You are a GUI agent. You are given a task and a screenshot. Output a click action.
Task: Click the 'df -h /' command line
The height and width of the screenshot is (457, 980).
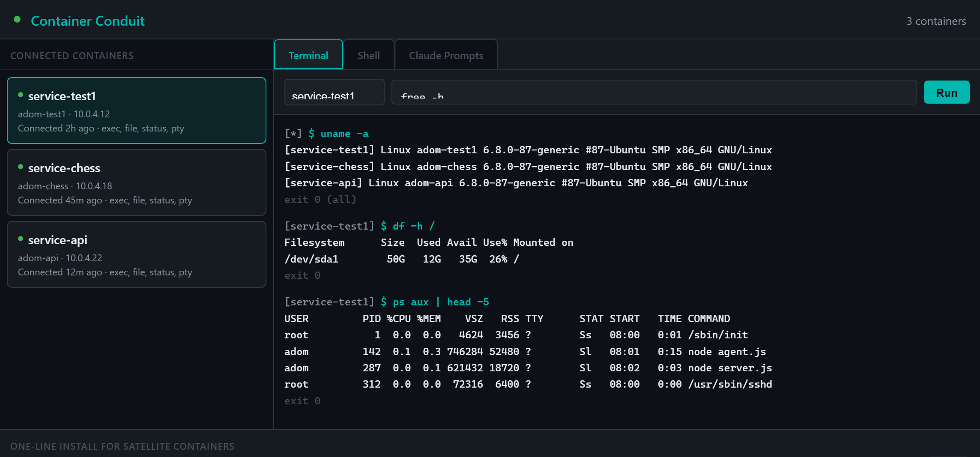click(360, 226)
